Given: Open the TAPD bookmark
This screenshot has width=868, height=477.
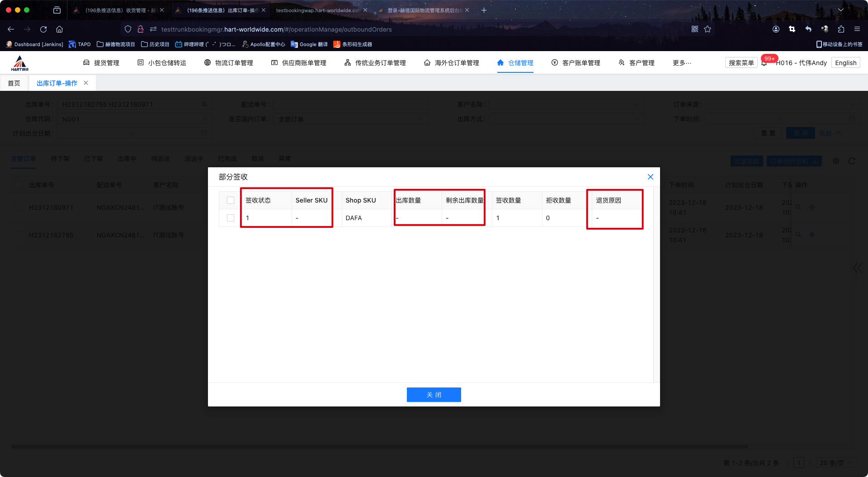Looking at the screenshot, I should [x=80, y=44].
